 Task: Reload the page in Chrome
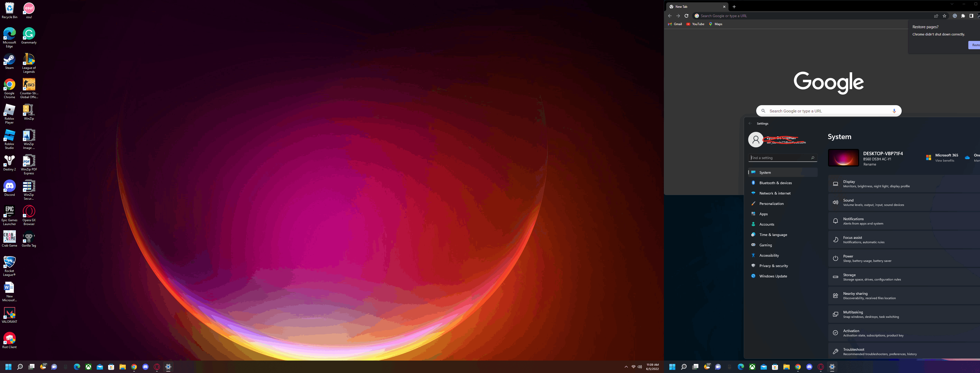pos(686,16)
